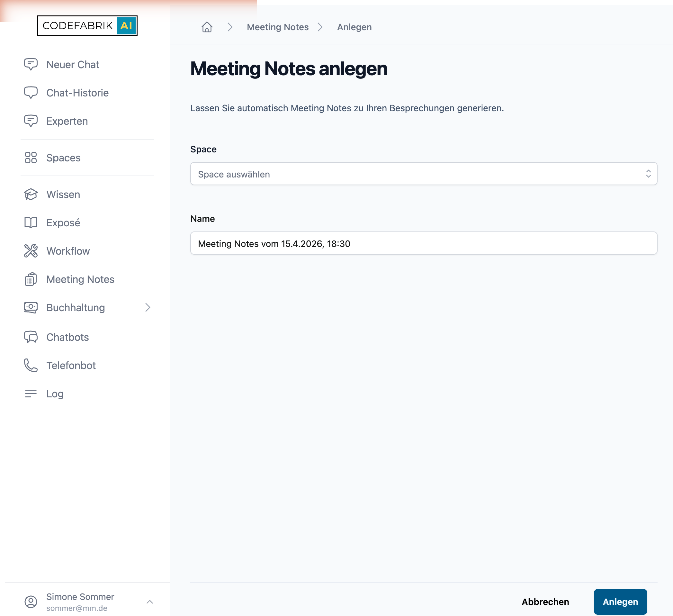The height and width of the screenshot is (616, 673).
Task: Click the Simone Sommer name text
Action: (x=80, y=597)
